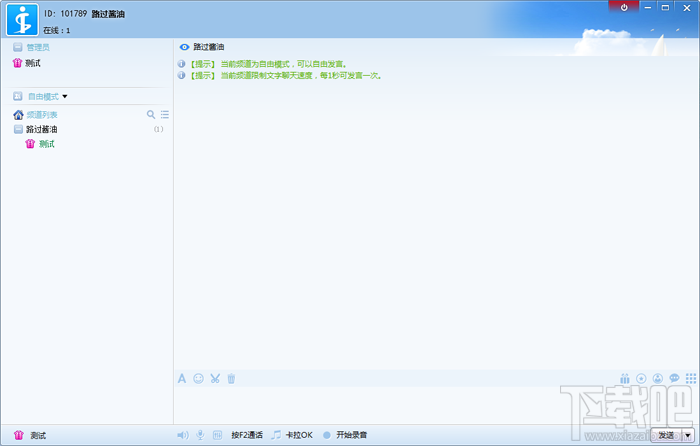Click the star circle icon
Screen dimensions: 700x446
pos(641,379)
